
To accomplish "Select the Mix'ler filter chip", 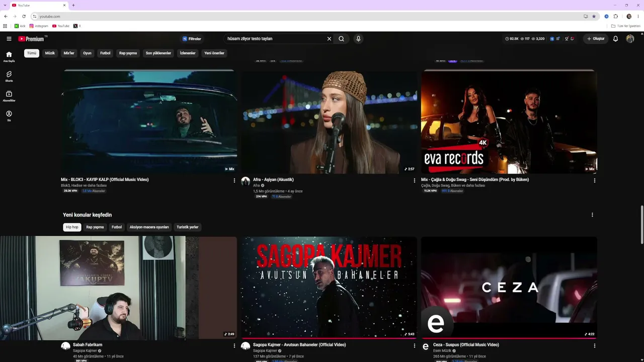I will 69,53.
